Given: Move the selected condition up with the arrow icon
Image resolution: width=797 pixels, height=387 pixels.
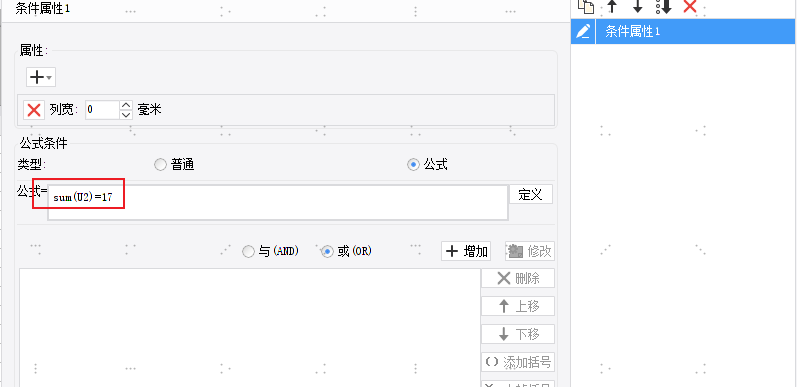Looking at the screenshot, I should (x=612, y=6).
